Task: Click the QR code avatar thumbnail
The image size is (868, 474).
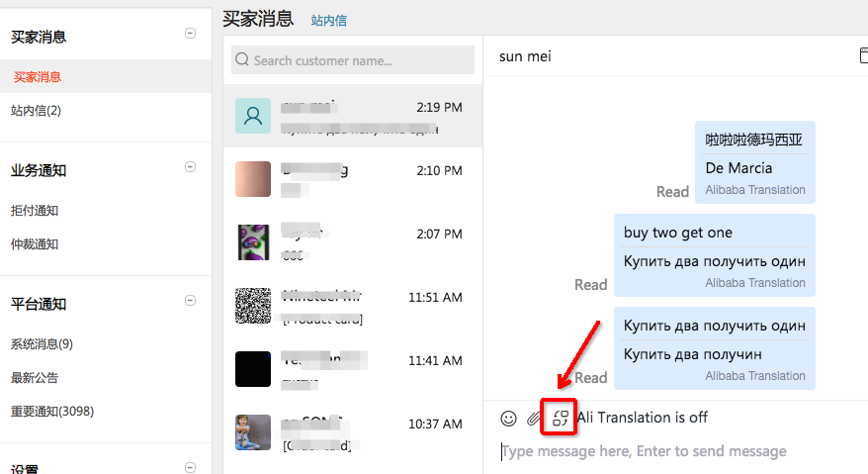Action: 253,306
